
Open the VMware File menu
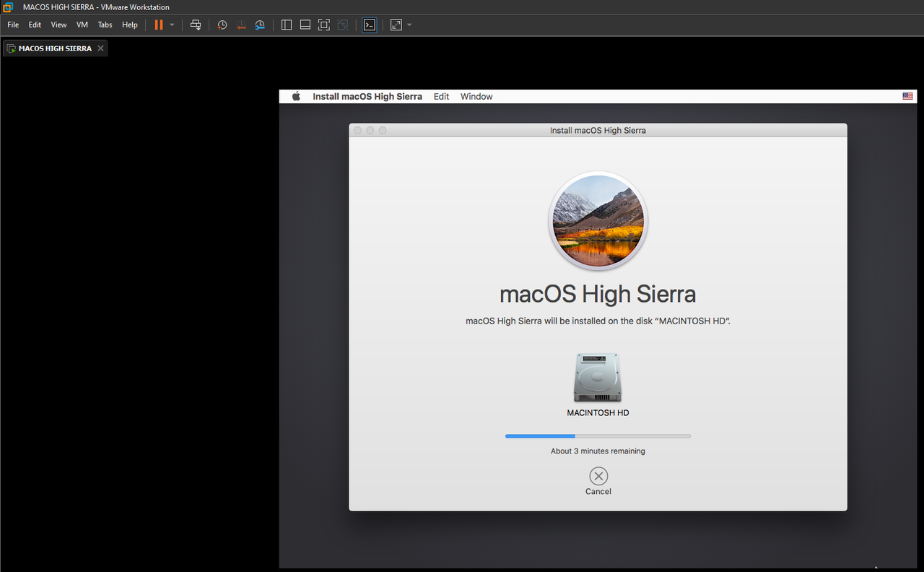pyautogui.click(x=13, y=25)
